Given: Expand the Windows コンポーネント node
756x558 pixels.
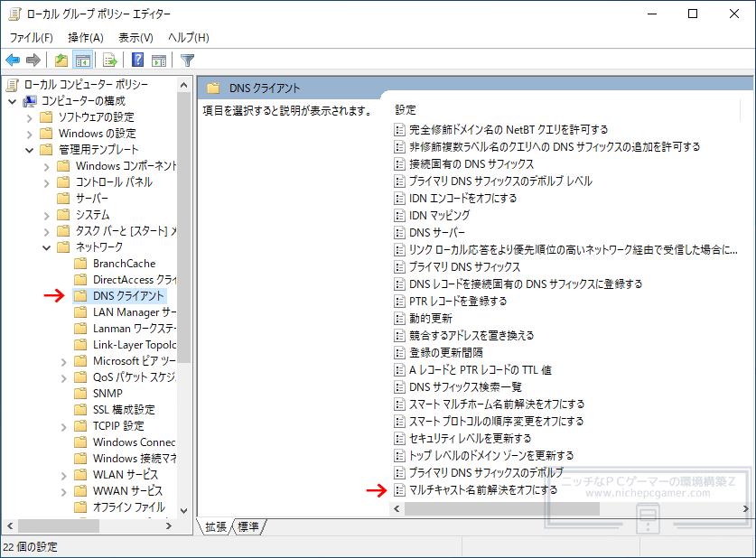Looking at the screenshot, I should (47, 167).
